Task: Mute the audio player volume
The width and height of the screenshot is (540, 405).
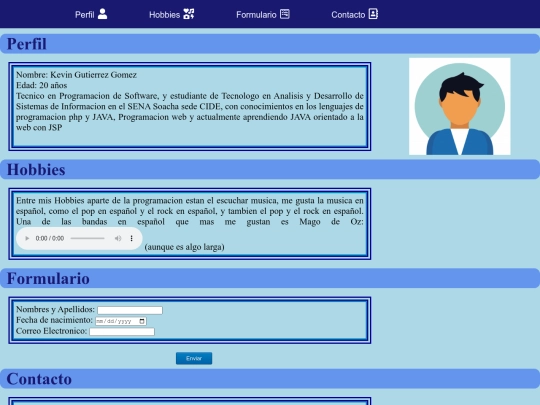Action: 118,238
